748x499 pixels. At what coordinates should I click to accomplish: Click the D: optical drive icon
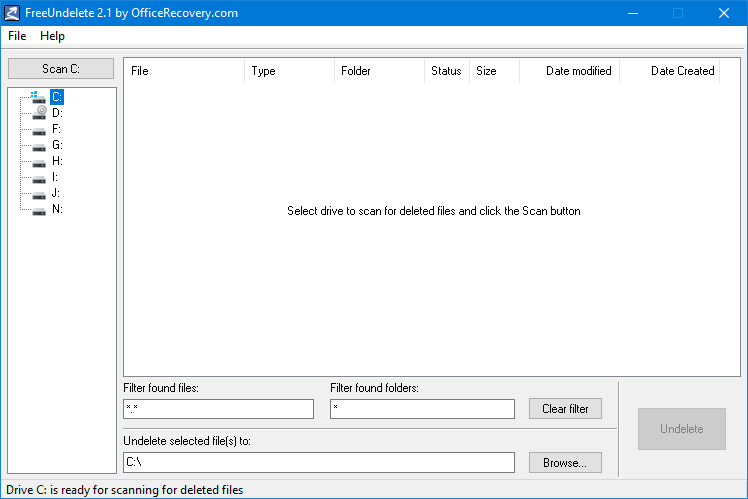39,113
